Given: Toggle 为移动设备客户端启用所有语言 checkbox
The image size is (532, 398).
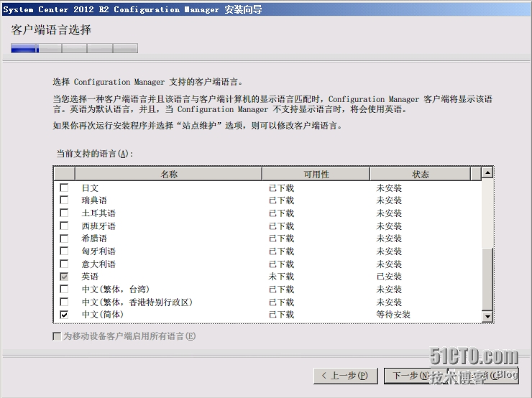Looking at the screenshot, I should click(57, 336).
